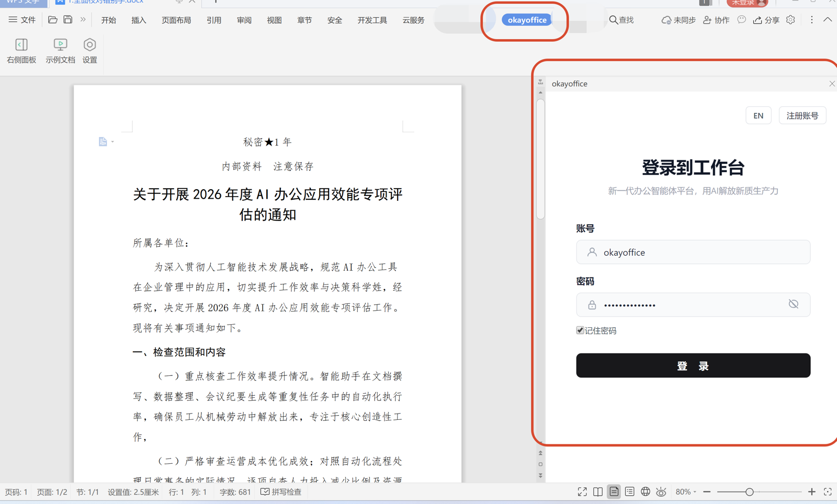837x504 pixels.
Task: Select the page layout view icon
Action: point(614,492)
